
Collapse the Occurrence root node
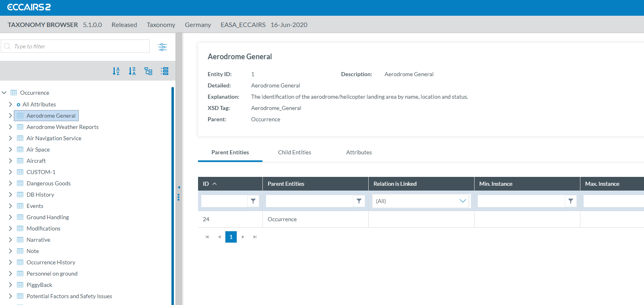[4, 93]
